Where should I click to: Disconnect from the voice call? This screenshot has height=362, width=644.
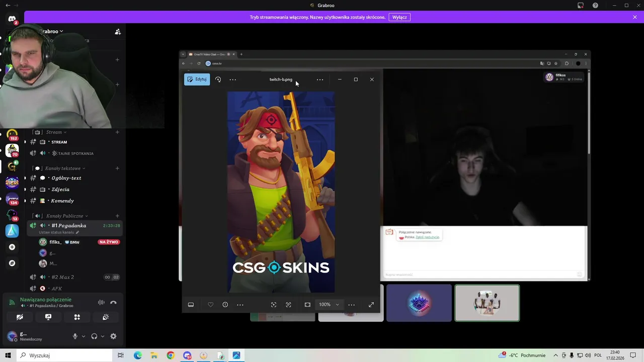pyautogui.click(x=113, y=303)
